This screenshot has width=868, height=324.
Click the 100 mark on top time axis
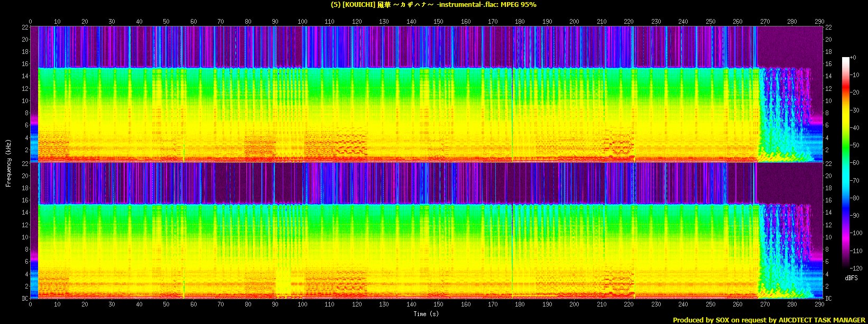[302, 22]
